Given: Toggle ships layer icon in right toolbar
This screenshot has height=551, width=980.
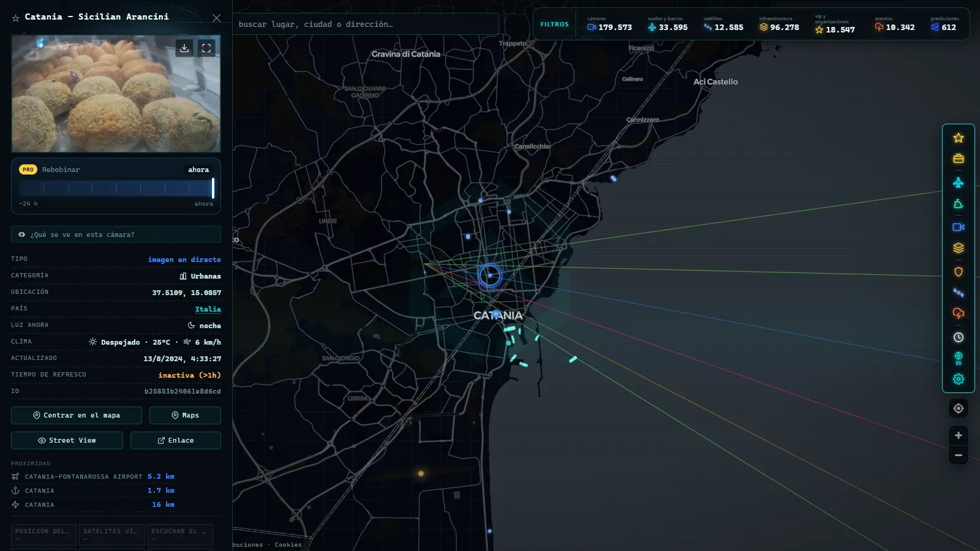Looking at the screenshot, I should [x=959, y=204].
